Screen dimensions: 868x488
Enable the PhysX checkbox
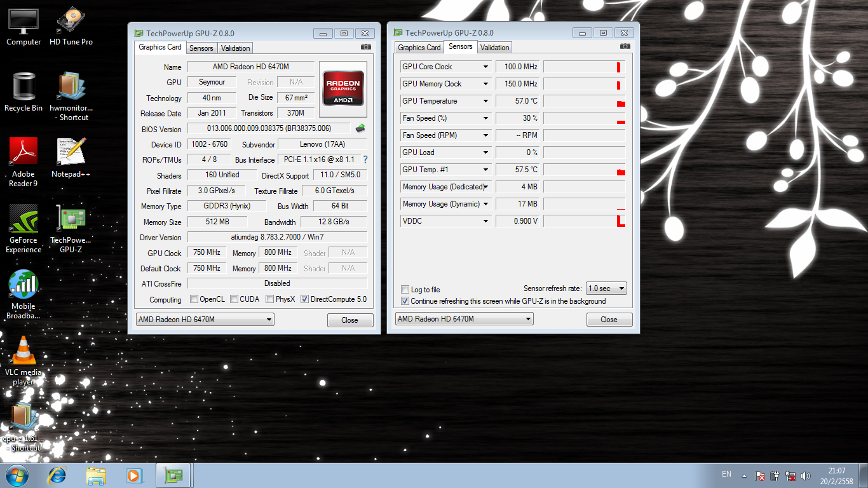pos(270,299)
